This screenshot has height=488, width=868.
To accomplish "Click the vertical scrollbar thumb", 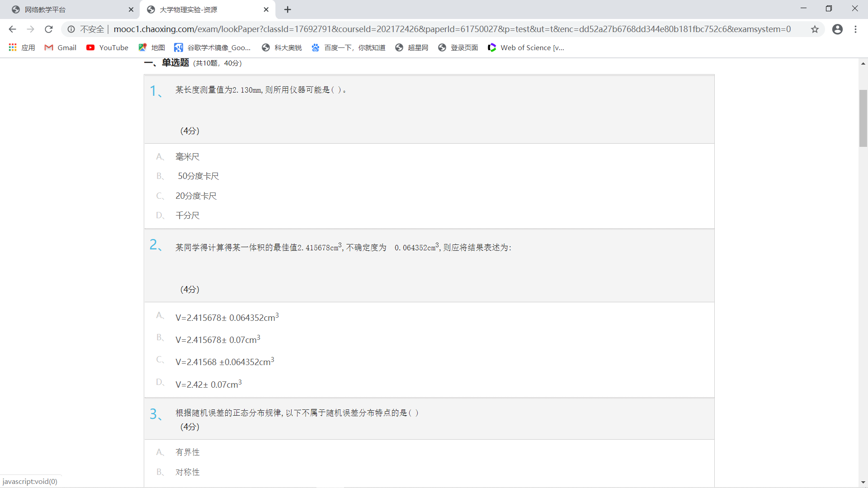I will pos(863,118).
